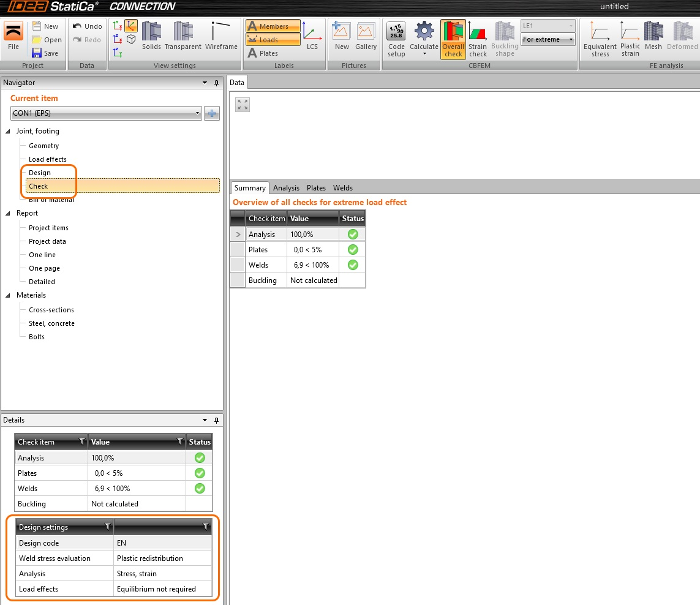Display the FE Mesh
The width and height of the screenshot is (700, 605).
[653, 39]
